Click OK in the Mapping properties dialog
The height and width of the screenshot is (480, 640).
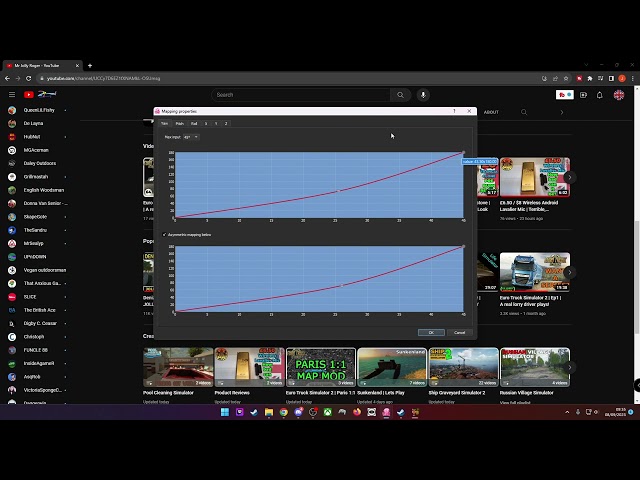point(431,332)
